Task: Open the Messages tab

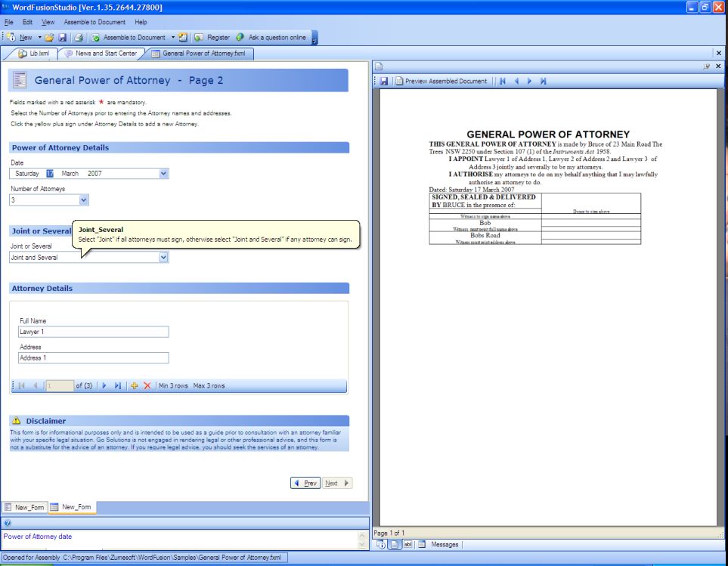Action: [x=438, y=545]
